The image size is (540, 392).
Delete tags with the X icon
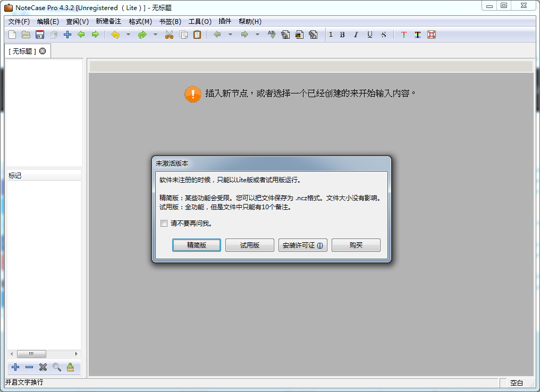43,367
